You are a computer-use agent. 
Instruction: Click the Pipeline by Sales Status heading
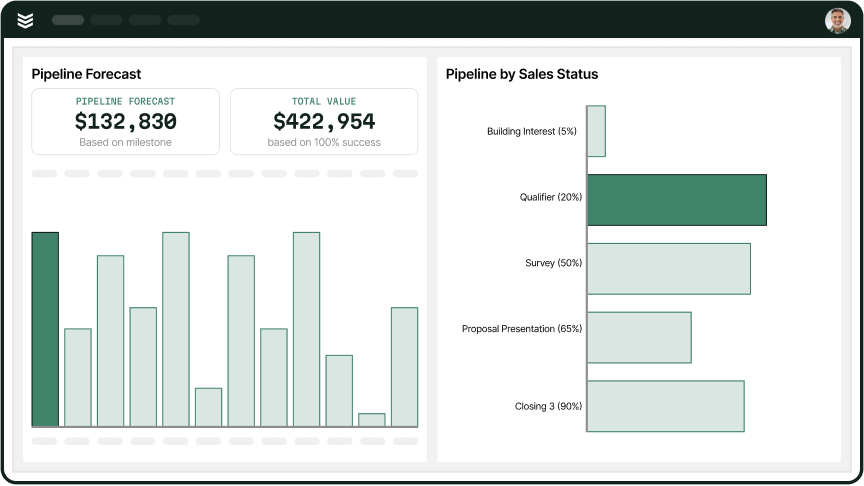(521, 74)
